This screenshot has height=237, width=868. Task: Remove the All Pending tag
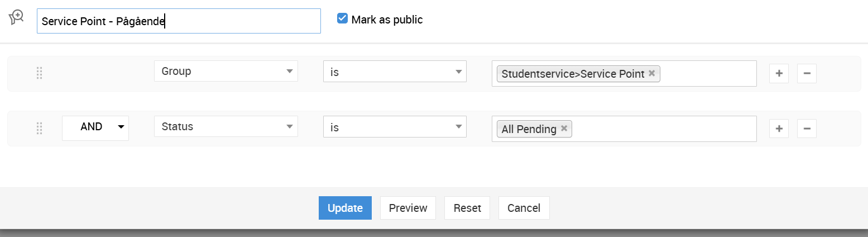[564, 129]
